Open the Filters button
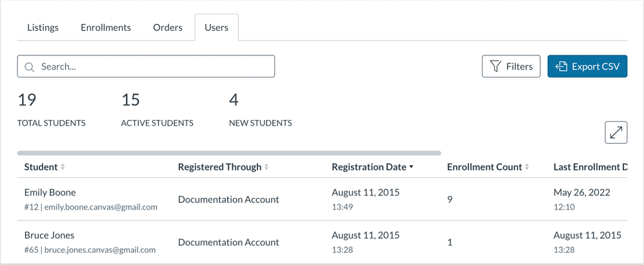 510,66
